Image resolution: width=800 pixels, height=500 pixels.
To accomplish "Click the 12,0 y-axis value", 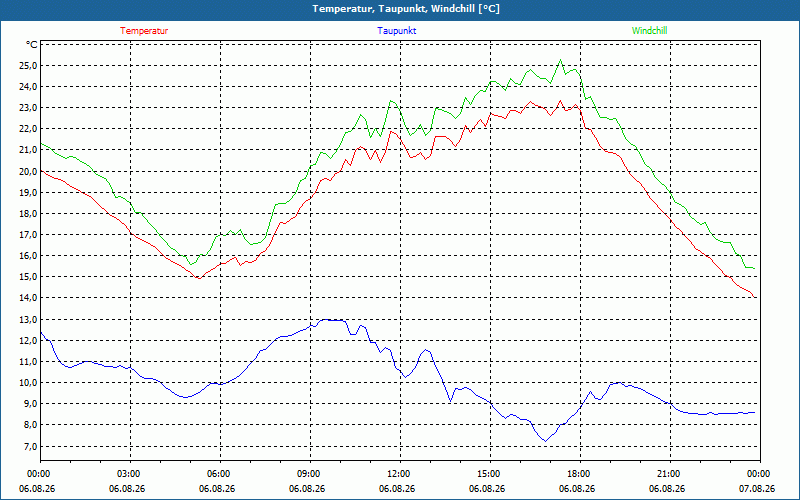I will [29, 340].
